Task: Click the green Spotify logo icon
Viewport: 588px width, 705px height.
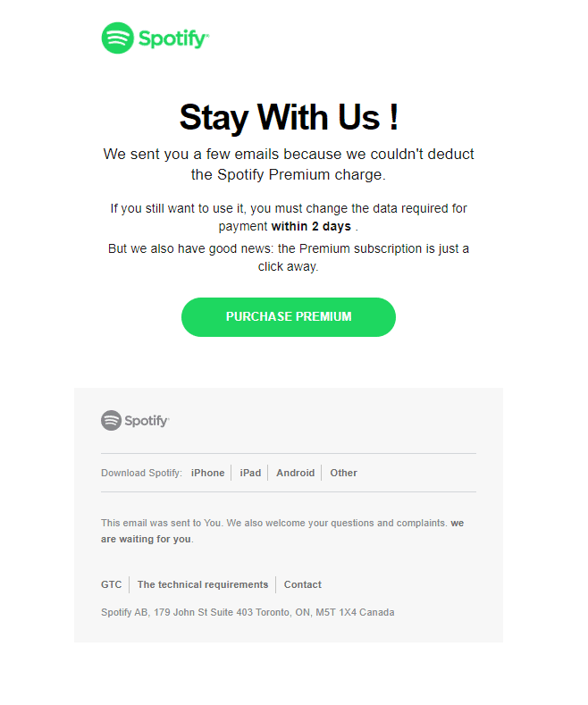Action: pos(117,38)
